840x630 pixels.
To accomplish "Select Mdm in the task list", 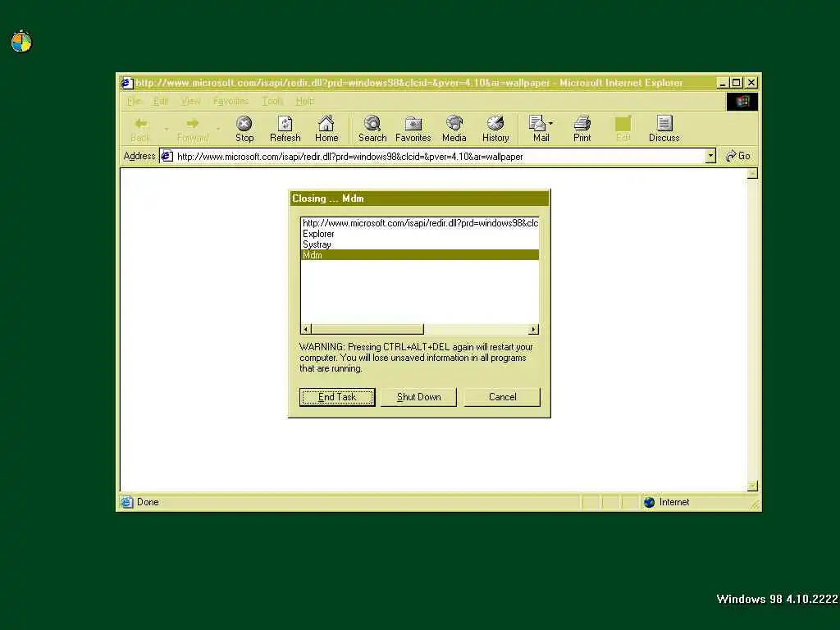I will pos(420,255).
